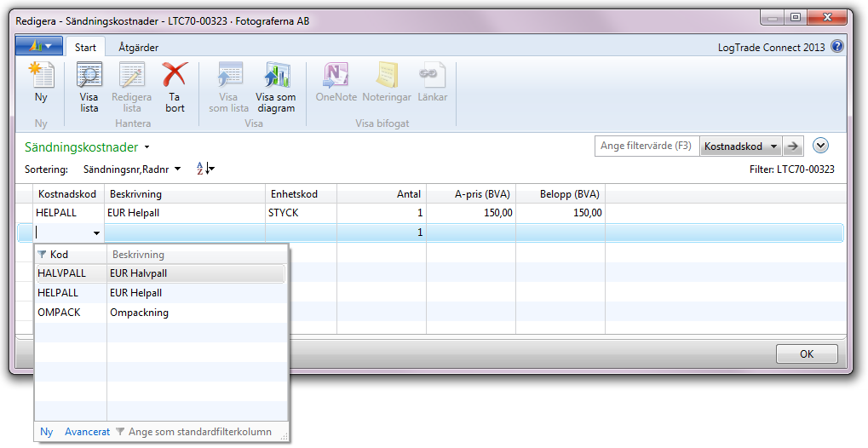Image resolution: width=868 pixels, height=448 pixels.
Task: Switch to the Åtgärder ribbon tab
Action: tap(138, 48)
